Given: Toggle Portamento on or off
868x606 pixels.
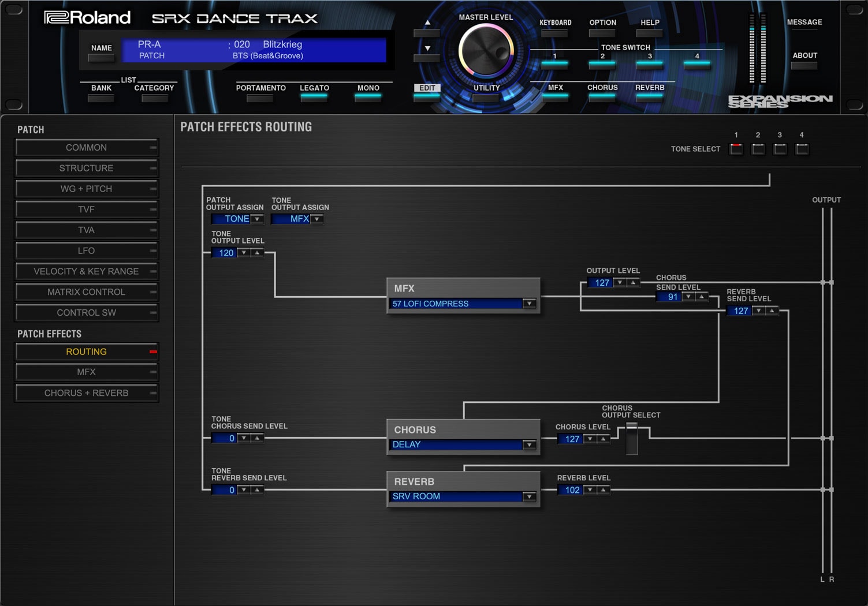Looking at the screenshot, I should tap(260, 98).
